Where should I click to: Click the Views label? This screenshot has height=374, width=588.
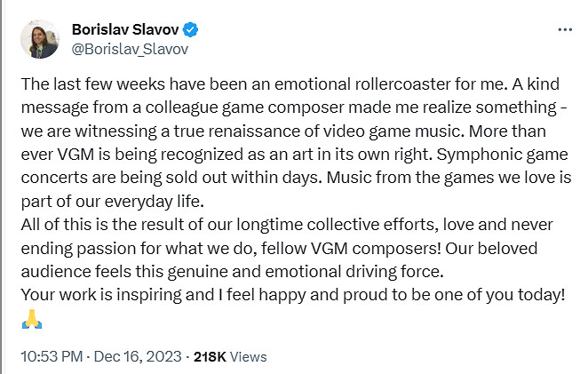click(249, 356)
